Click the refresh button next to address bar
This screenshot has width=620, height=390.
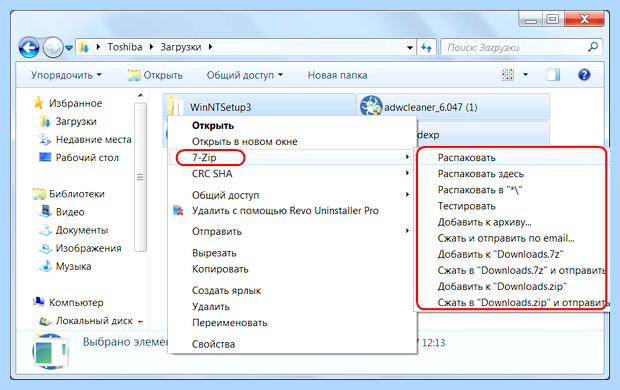(x=426, y=48)
